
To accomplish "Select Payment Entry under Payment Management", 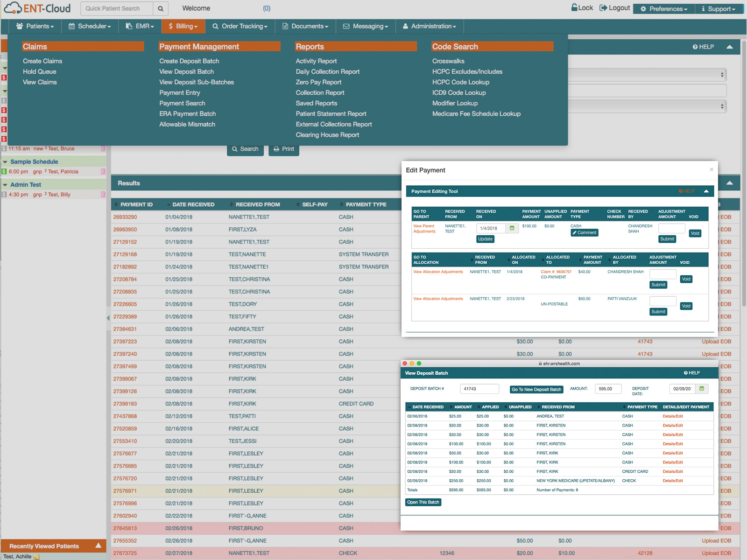I will pyautogui.click(x=179, y=92).
